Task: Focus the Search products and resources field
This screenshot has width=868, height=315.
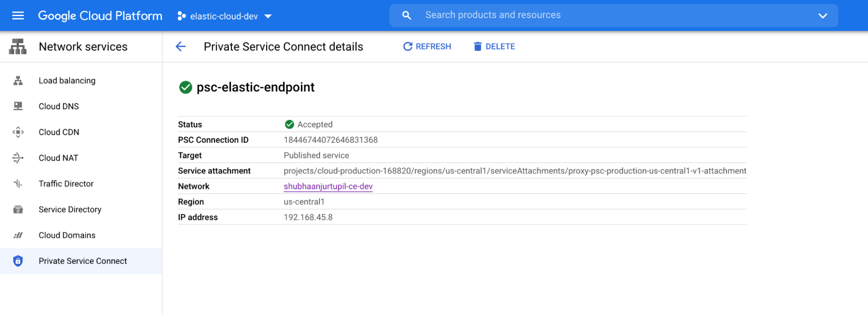Action: (614, 16)
